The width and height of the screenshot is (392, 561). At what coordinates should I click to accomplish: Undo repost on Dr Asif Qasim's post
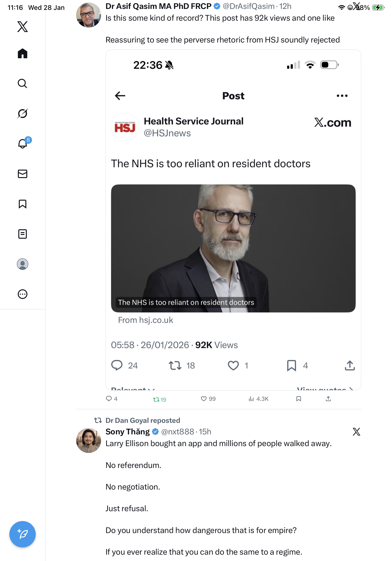[156, 400]
